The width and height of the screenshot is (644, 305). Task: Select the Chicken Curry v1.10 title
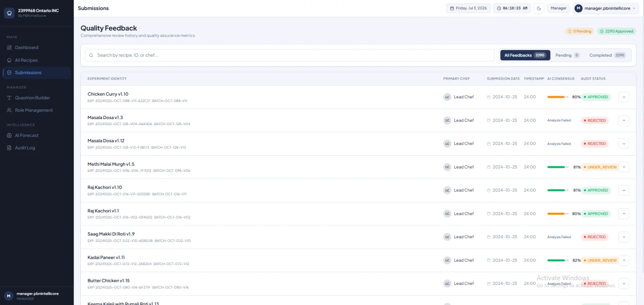tap(108, 94)
